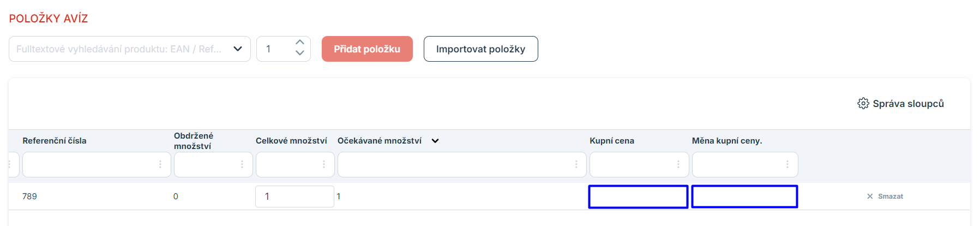Open filter menu dots in Celkové množství filter
The width and height of the screenshot is (980, 226).
point(324,164)
